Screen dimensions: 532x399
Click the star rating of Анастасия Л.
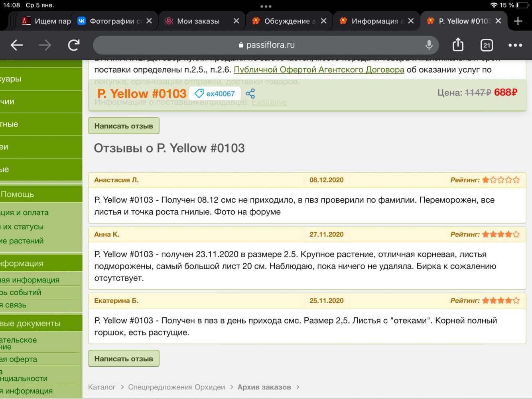[500, 180]
